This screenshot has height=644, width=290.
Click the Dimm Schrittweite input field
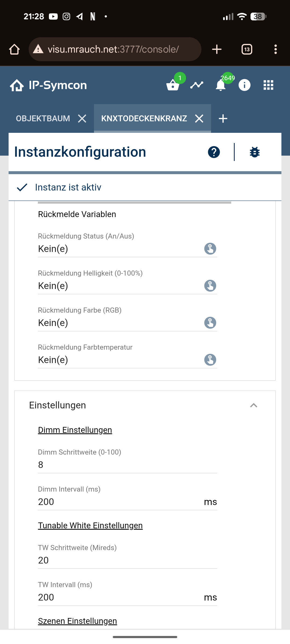tap(127, 465)
